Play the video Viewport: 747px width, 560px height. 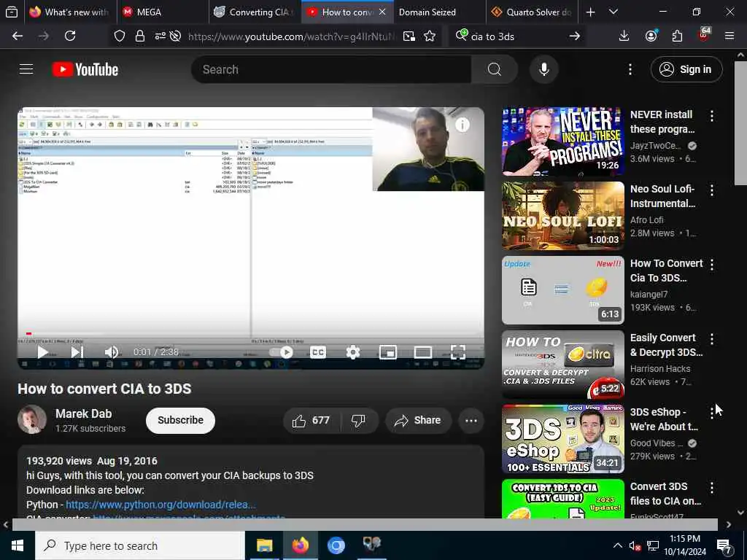(42, 352)
